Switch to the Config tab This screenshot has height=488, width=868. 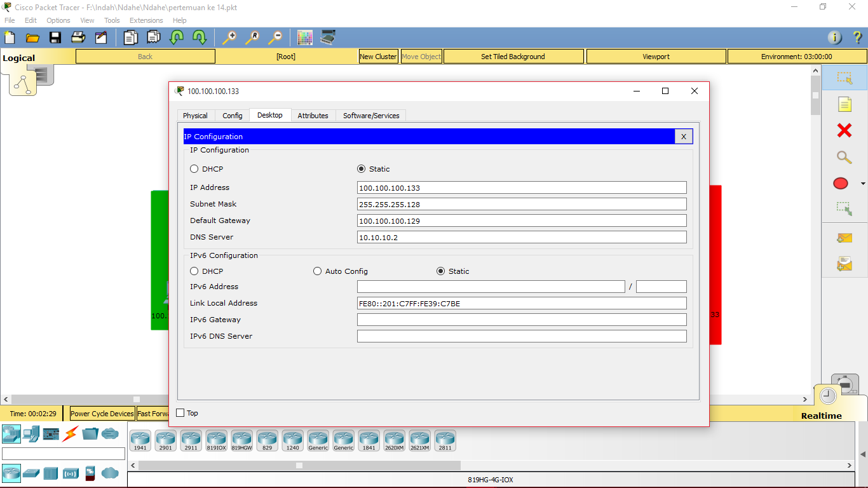coord(232,115)
